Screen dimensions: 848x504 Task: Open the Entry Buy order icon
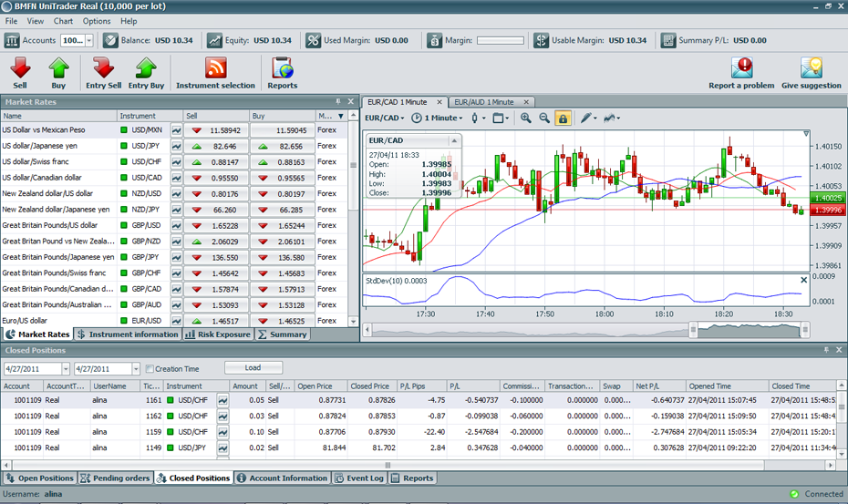(x=146, y=68)
